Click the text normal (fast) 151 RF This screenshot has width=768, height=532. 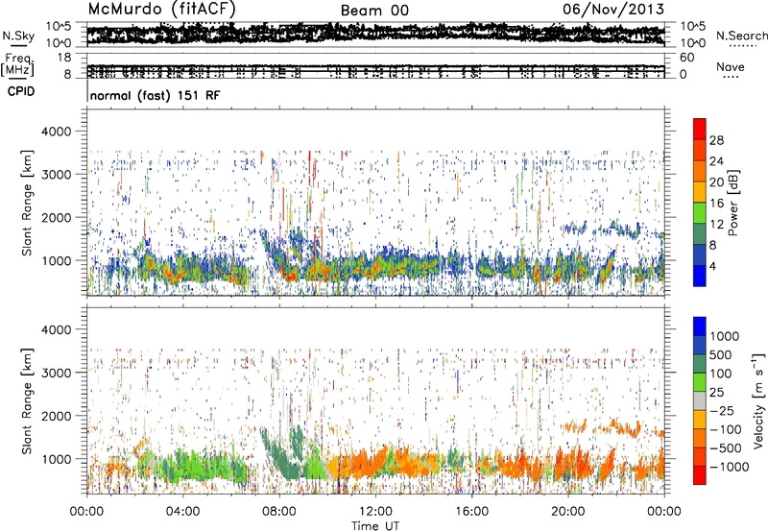156,95
